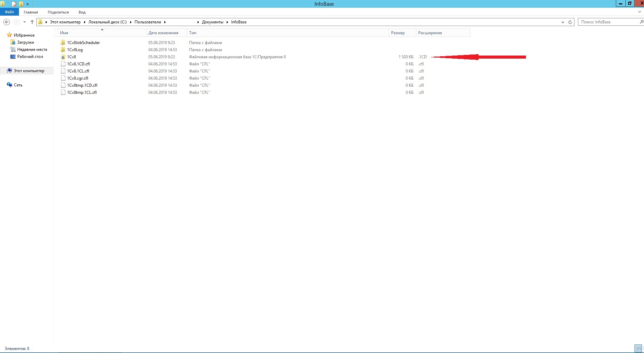Click Пользователи breadcrumb
This screenshot has width=644, height=353.
tap(148, 22)
